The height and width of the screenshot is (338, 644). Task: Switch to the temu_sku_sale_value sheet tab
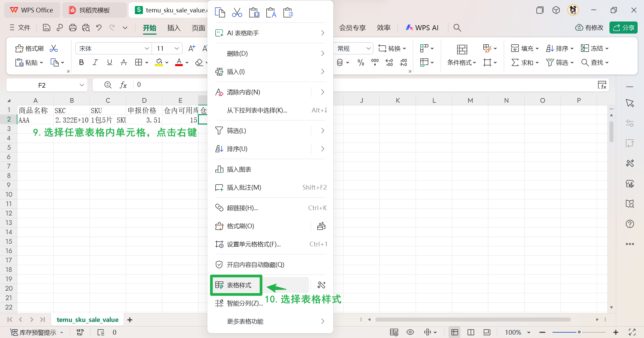point(88,320)
